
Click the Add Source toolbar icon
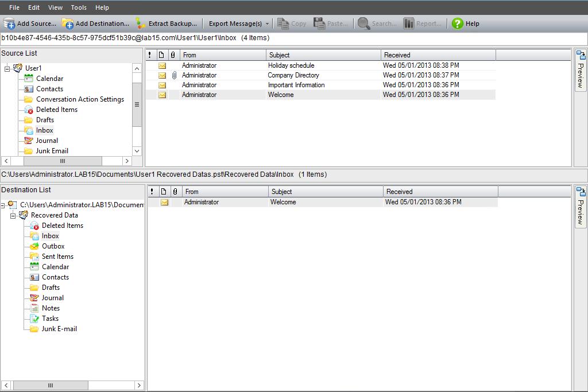click(9, 24)
